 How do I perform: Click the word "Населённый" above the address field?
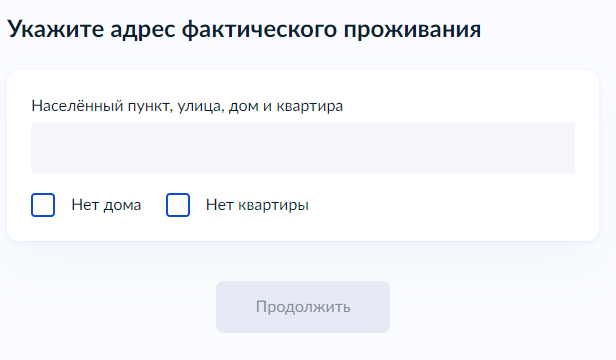(77, 106)
